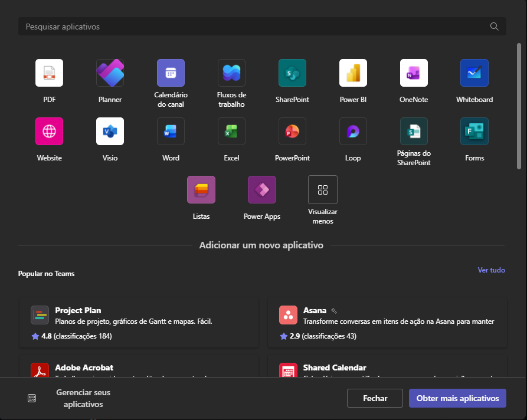Click the Obter mais aplicativos button

tap(457, 398)
